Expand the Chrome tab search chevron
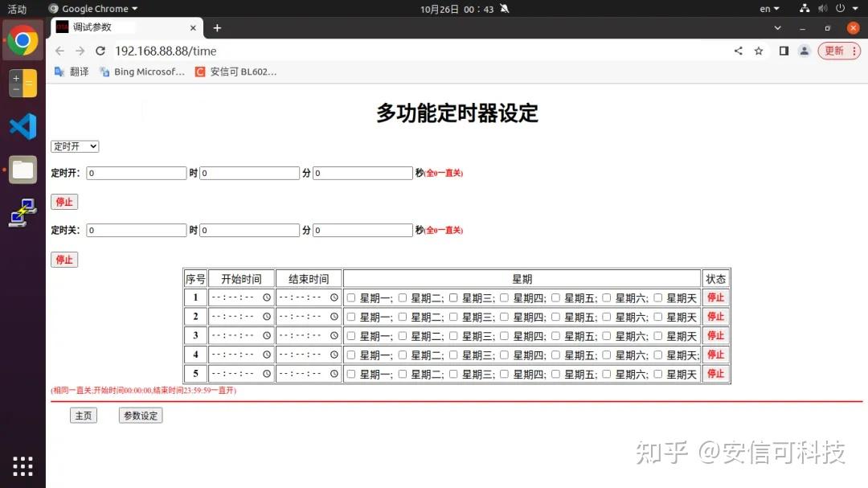The height and width of the screenshot is (488, 868). (x=778, y=27)
